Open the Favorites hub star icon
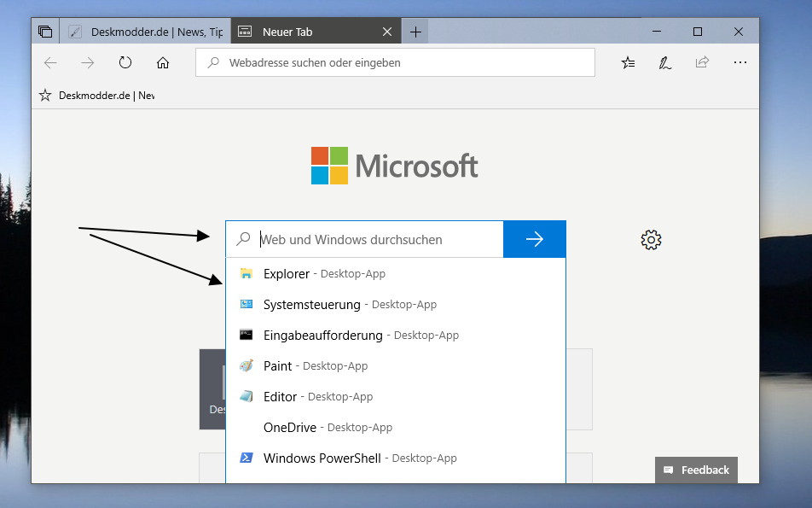The image size is (812, 508). [x=628, y=62]
